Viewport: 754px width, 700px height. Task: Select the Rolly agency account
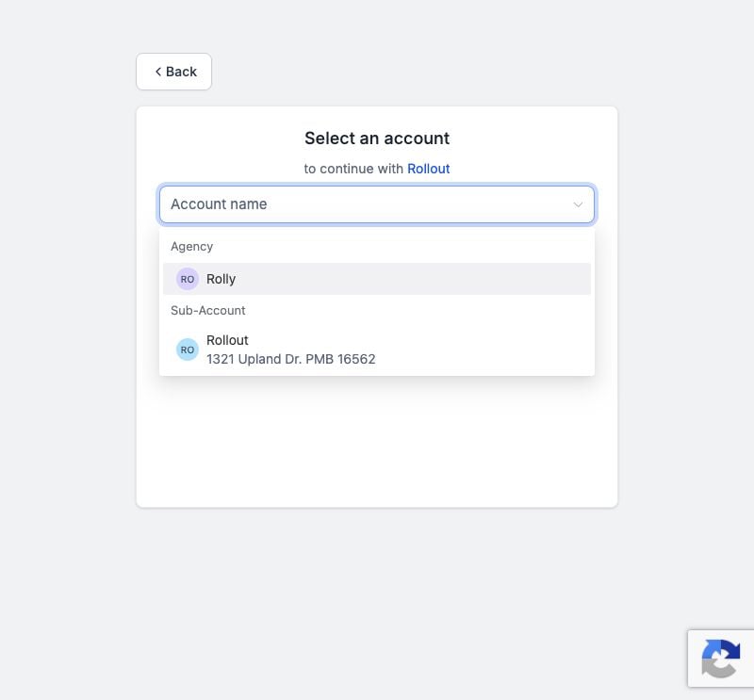(376, 279)
